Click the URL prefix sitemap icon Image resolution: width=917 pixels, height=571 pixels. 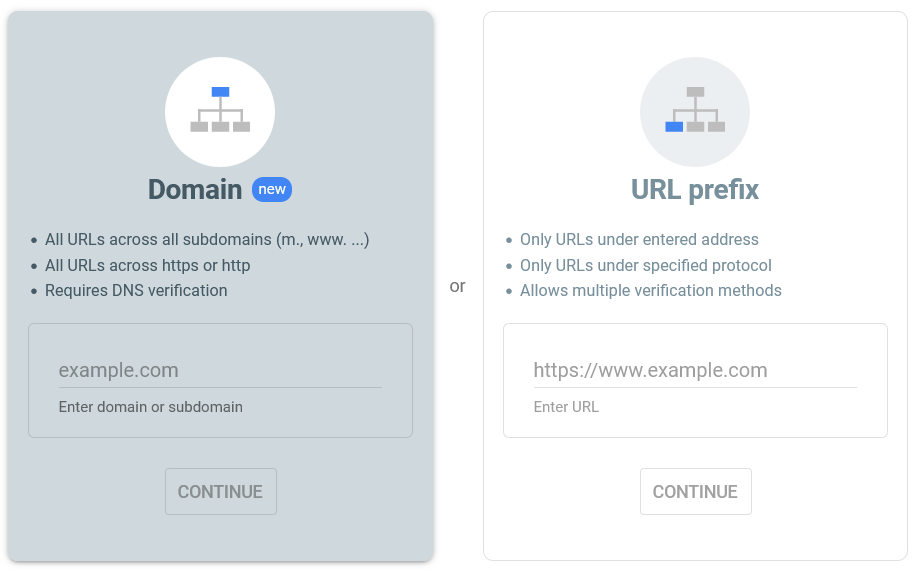tap(695, 111)
